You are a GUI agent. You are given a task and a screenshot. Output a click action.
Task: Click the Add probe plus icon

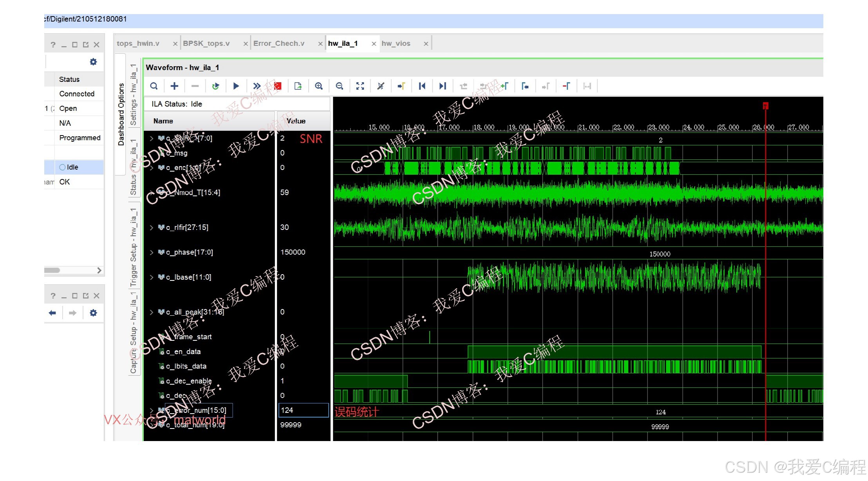[x=174, y=86]
